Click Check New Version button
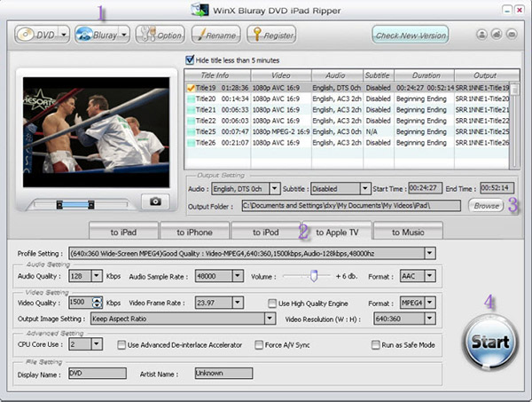Image resolution: width=532 pixels, height=402 pixels. coord(411,35)
